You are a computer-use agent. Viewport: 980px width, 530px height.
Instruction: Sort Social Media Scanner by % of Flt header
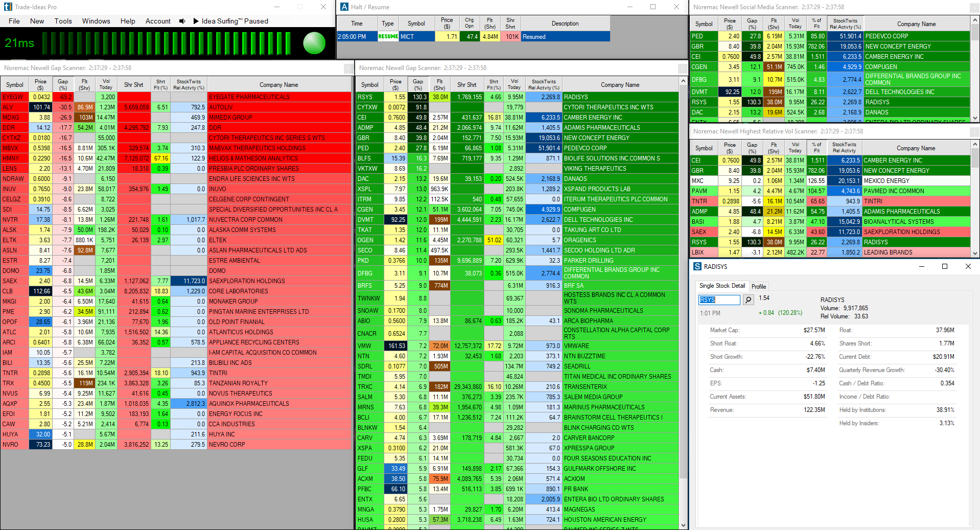click(x=816, y=24)
